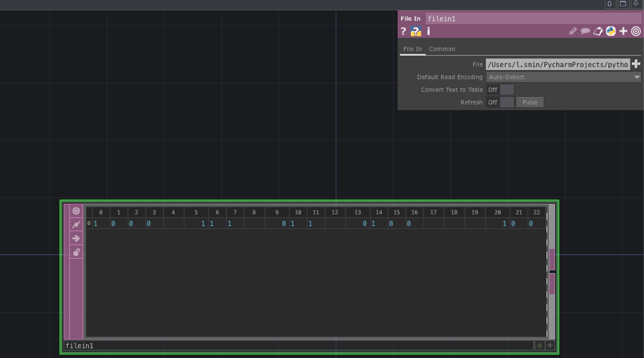This screenshot has width=644, height=358.
Task: Open Python help icon for filein1
Action: coord(416,31)
